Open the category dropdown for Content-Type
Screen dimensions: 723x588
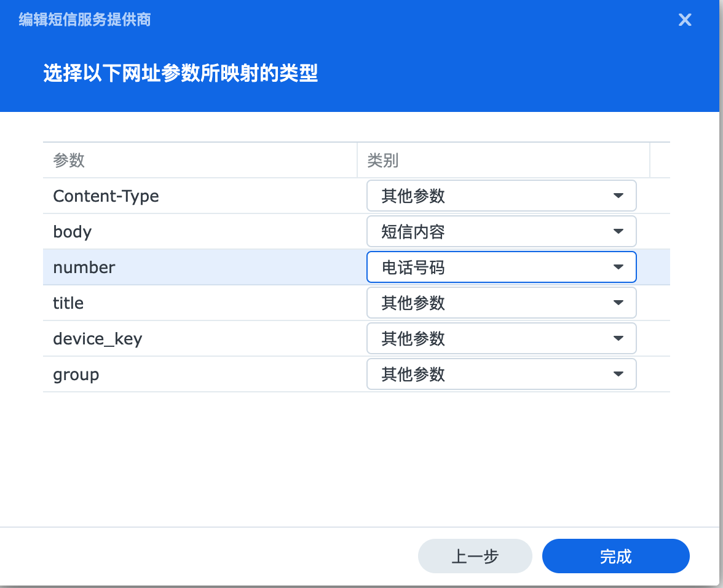point(501,196)
